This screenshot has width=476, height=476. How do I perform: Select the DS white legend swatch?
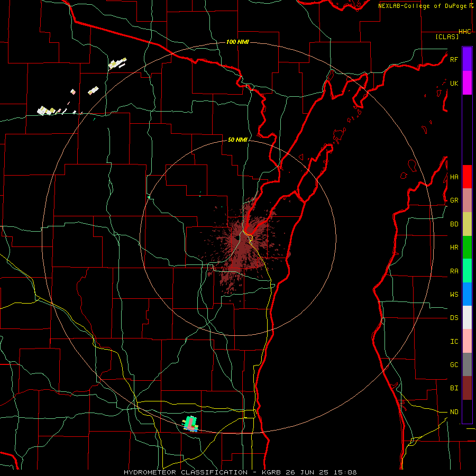tap(467, 317)
